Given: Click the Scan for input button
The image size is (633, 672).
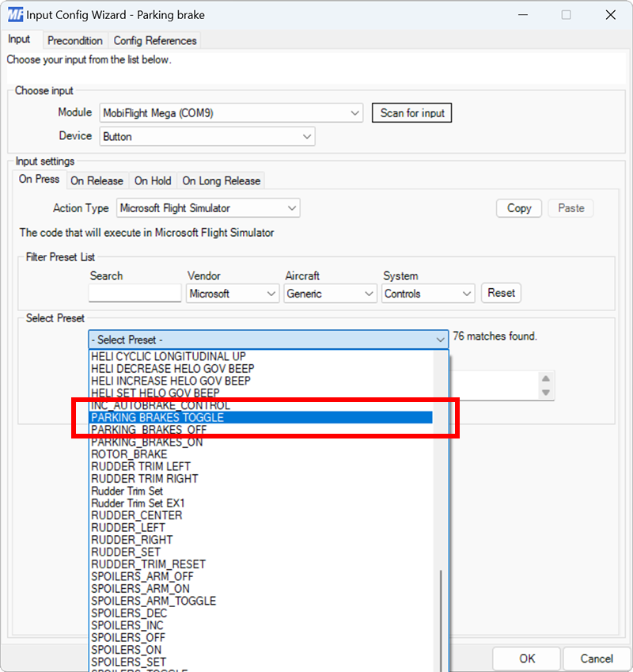Looking at the screenshot, I should (411, 112).
